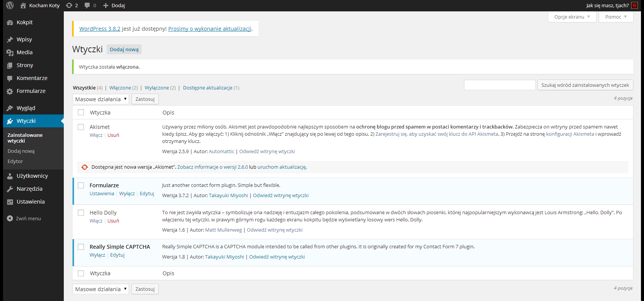Open the WordPress 3.8.2 link
Image resolution: width=644 pixels, height=301 pixels.
[100, 29]
